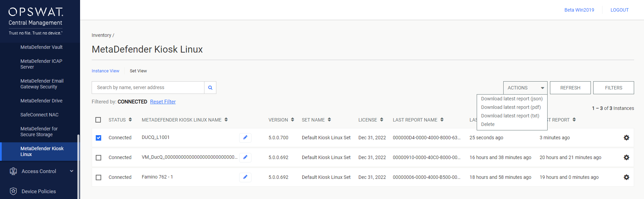Click the '3 minutes ago' cell
Screen dimensions: 644x199
point(555,138)
